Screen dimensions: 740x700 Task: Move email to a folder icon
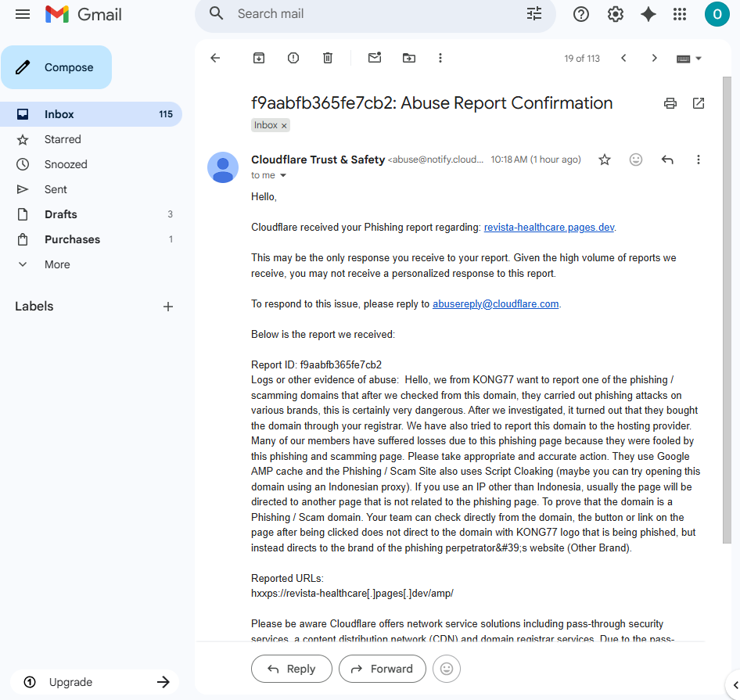pyautogui.click(x=408, y=58)
